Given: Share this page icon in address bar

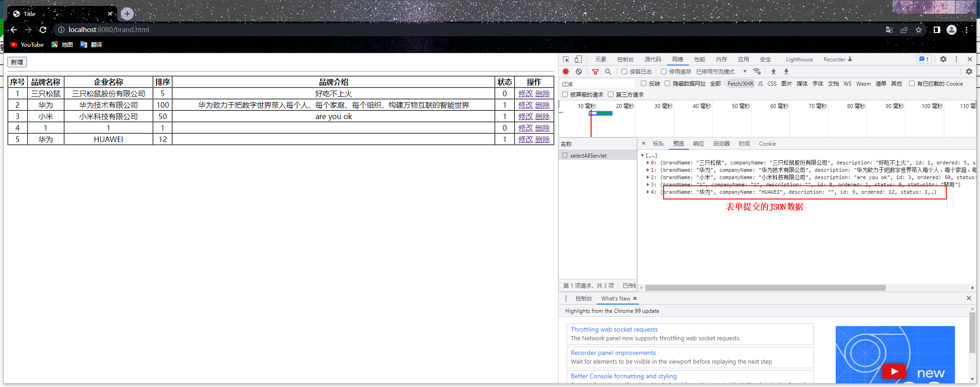Looking at the screenshot, I should (x=904, y=30).
